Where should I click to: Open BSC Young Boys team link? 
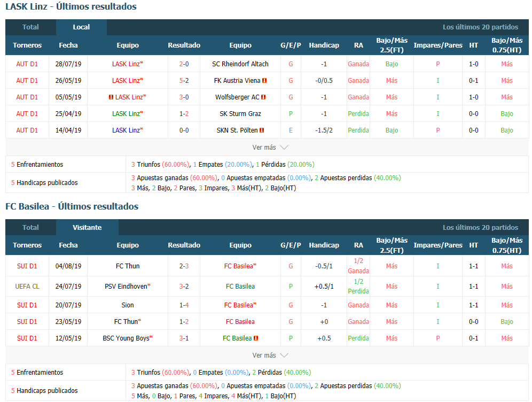(x=126, y=338)
